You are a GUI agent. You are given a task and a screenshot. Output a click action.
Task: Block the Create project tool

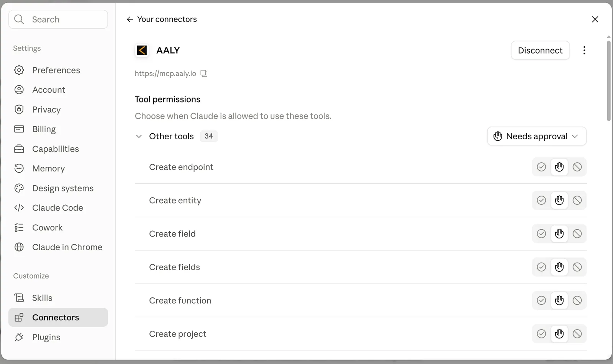577,334
